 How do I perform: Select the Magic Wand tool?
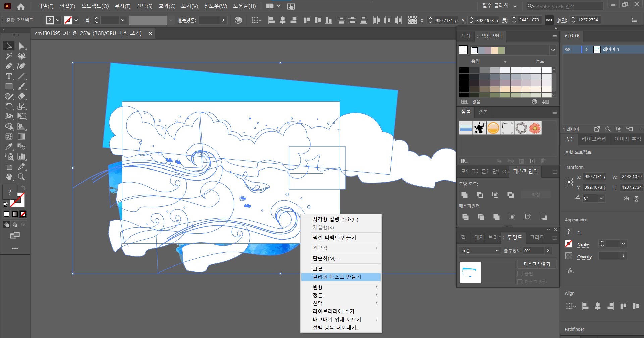click(x=9, y=56)
